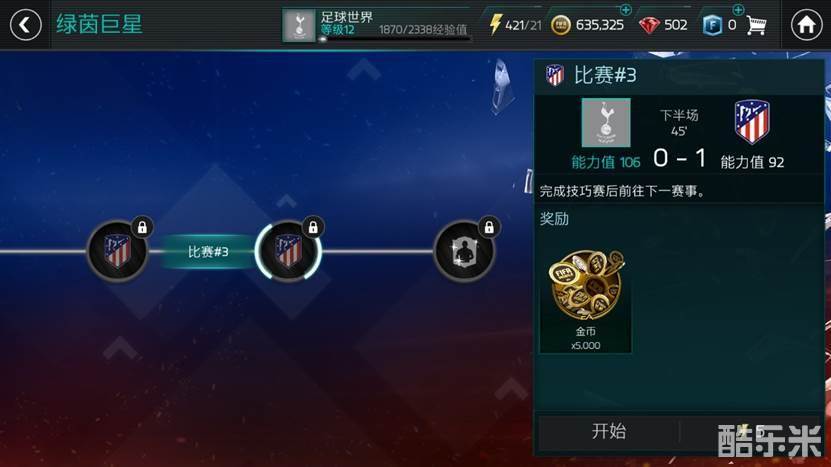Tap the lightning energy icon
This screenshot has height=467, width=831.
[x=495, y=25]
